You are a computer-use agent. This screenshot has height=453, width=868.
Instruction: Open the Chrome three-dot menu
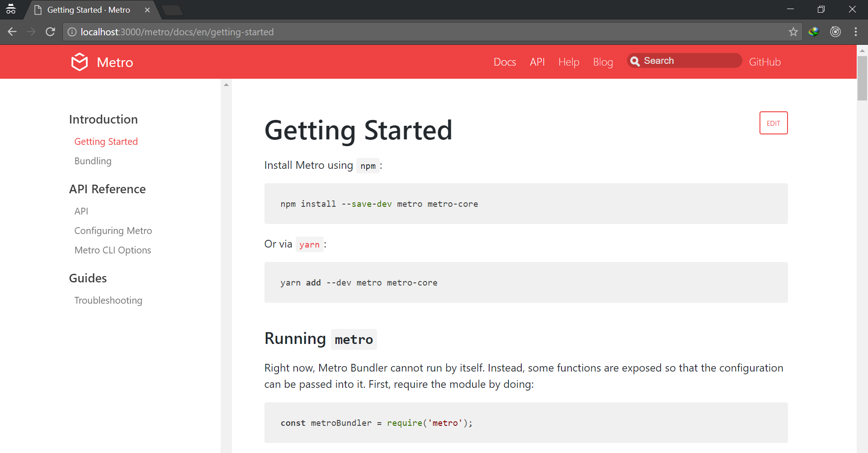(856, 32)
